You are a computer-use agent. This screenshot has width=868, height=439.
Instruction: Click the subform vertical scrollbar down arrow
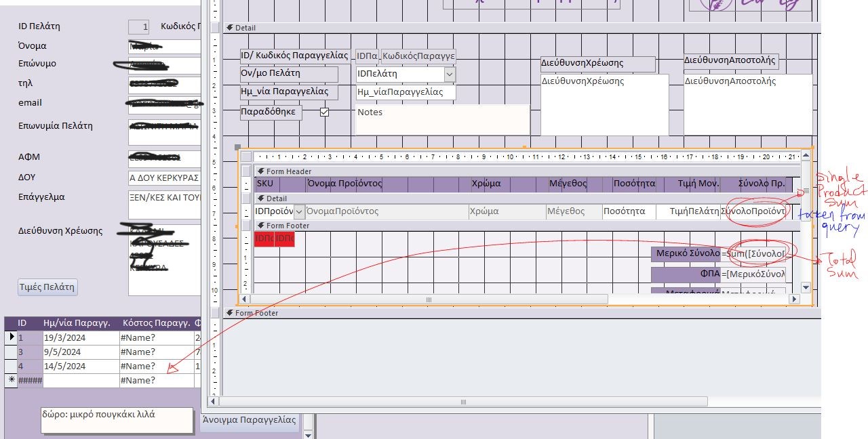(x=806, y=288)
